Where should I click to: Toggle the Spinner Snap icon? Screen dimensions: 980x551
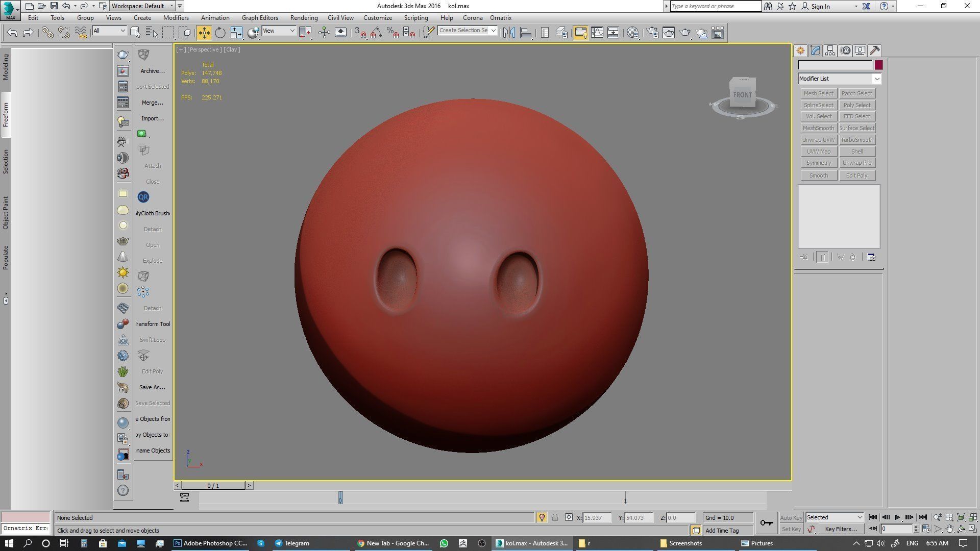409,33
